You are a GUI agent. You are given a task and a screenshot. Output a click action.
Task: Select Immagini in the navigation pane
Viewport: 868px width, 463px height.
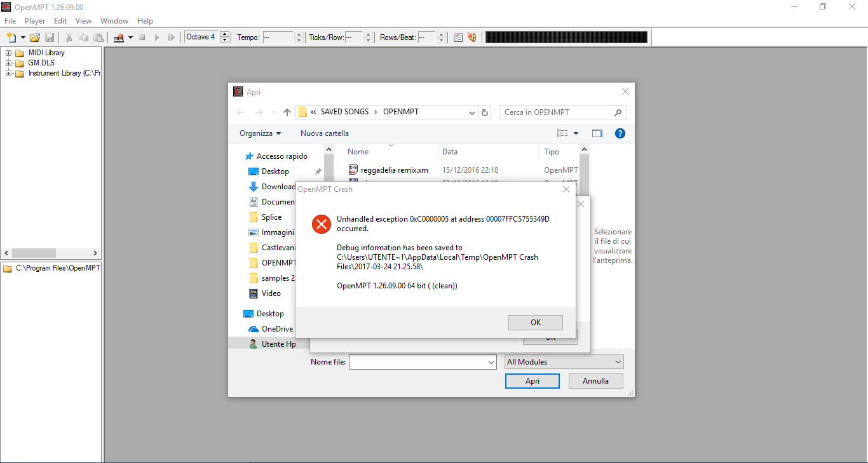[x=271, y=232]
